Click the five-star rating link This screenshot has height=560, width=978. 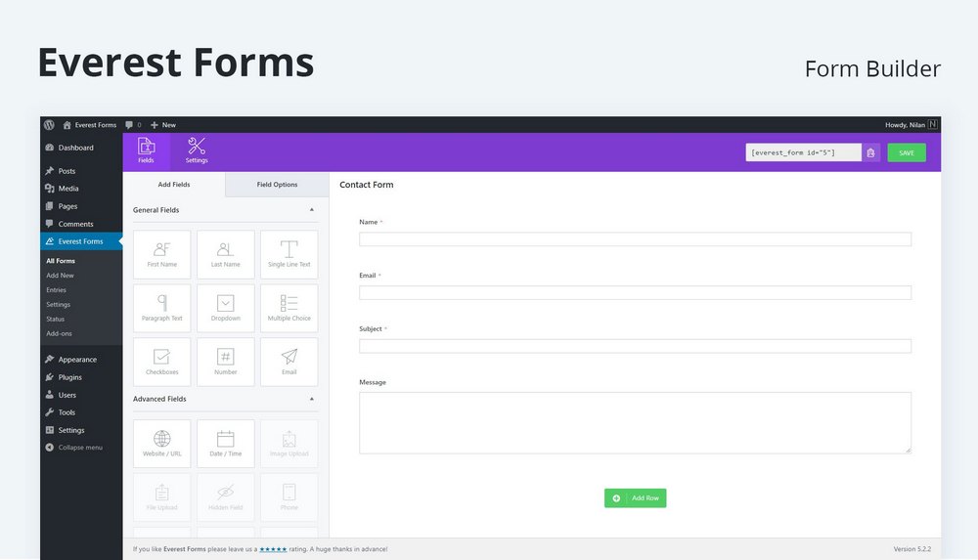(x=273, y=549)
